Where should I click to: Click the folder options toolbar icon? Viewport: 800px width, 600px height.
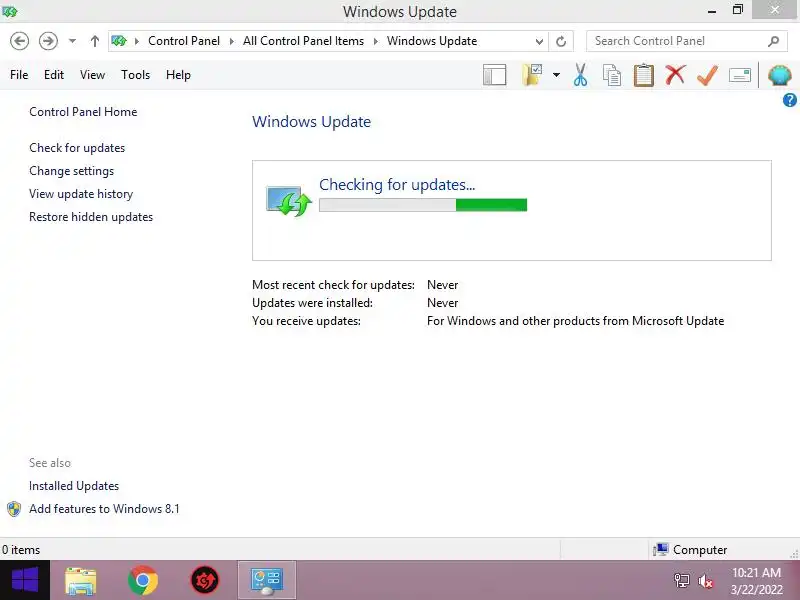point(532,75)
